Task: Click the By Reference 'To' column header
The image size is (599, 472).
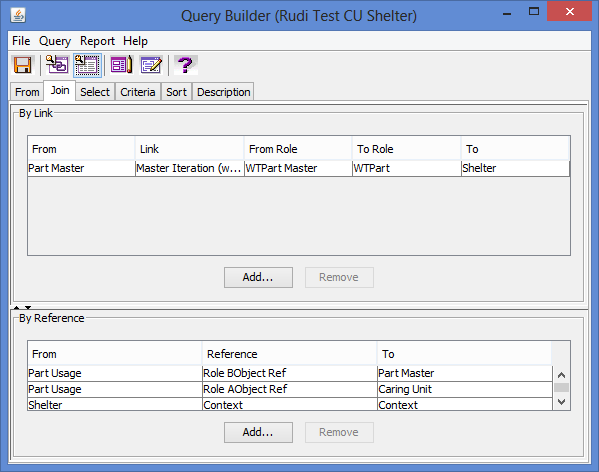Action: pos(465,354)
